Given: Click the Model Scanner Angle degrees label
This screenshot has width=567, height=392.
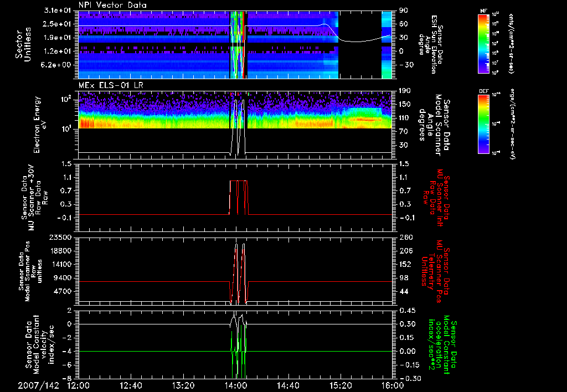Looking at the screenshot, I should (434, 125).
